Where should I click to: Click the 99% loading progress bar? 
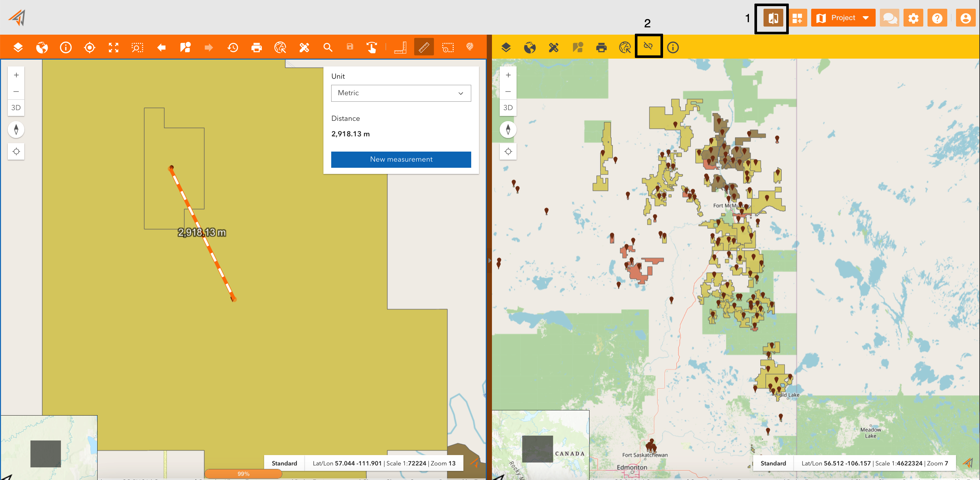(x=243, y=474)
